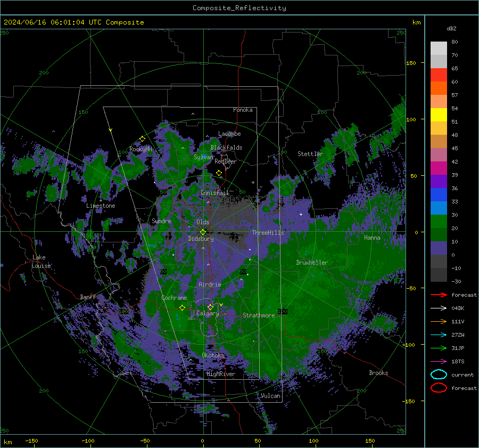Click the Cochrane label

tap(174, 298)
